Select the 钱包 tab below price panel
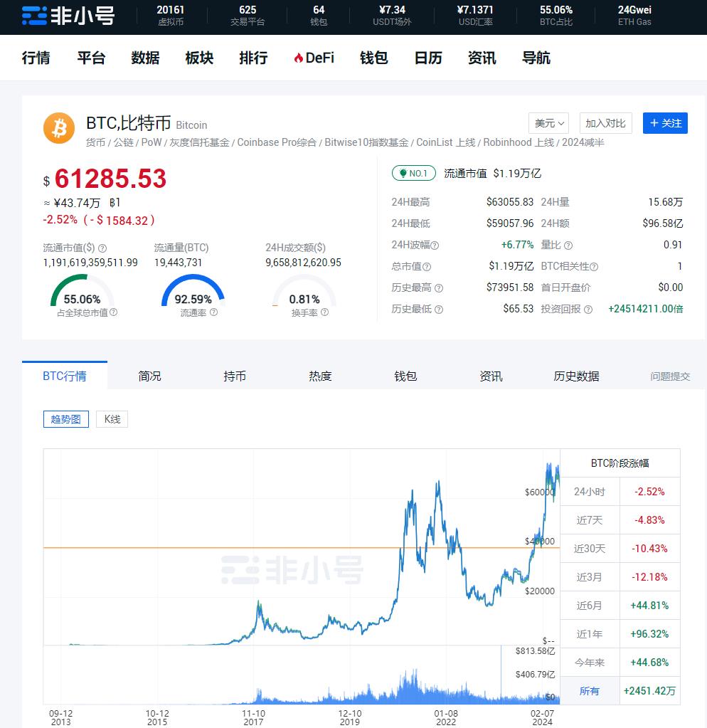 pyautogui.click(x=405, y=376)
